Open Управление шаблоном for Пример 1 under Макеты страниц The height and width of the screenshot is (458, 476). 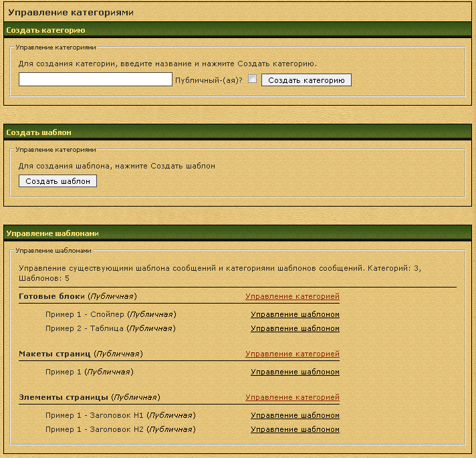point(295,372)
